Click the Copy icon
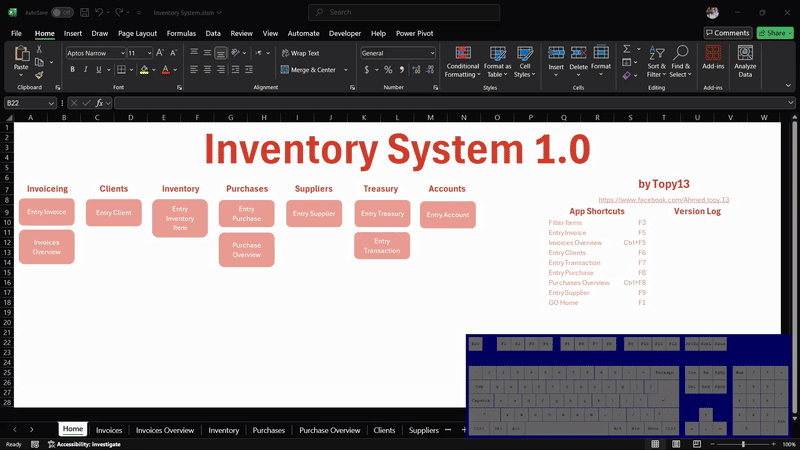800x450 pixels. [39, 62]
